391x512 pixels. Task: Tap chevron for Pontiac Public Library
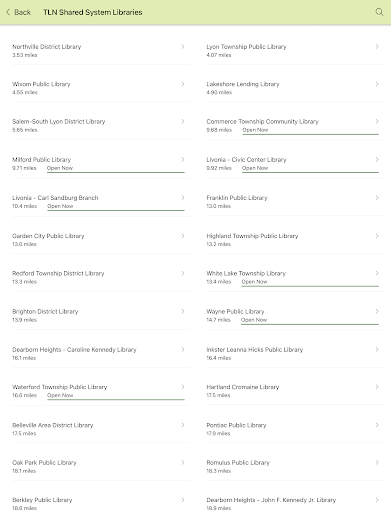pos(377,425)
